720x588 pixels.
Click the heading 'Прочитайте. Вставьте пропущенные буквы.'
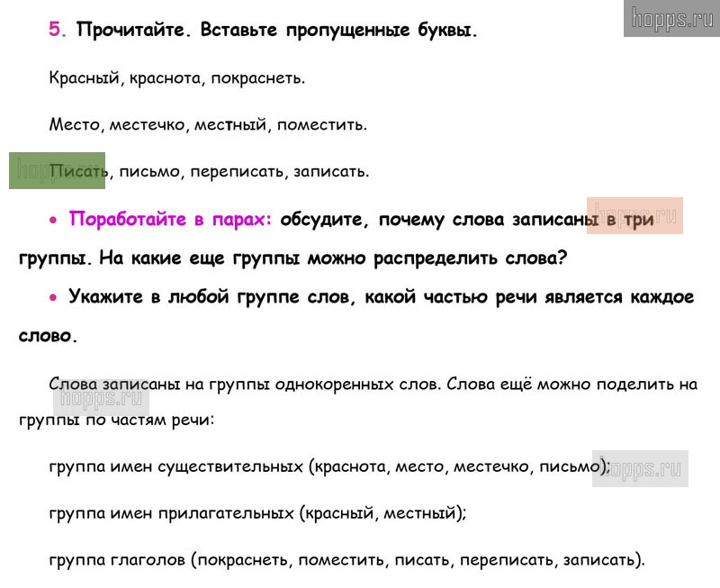pos(277,30)
